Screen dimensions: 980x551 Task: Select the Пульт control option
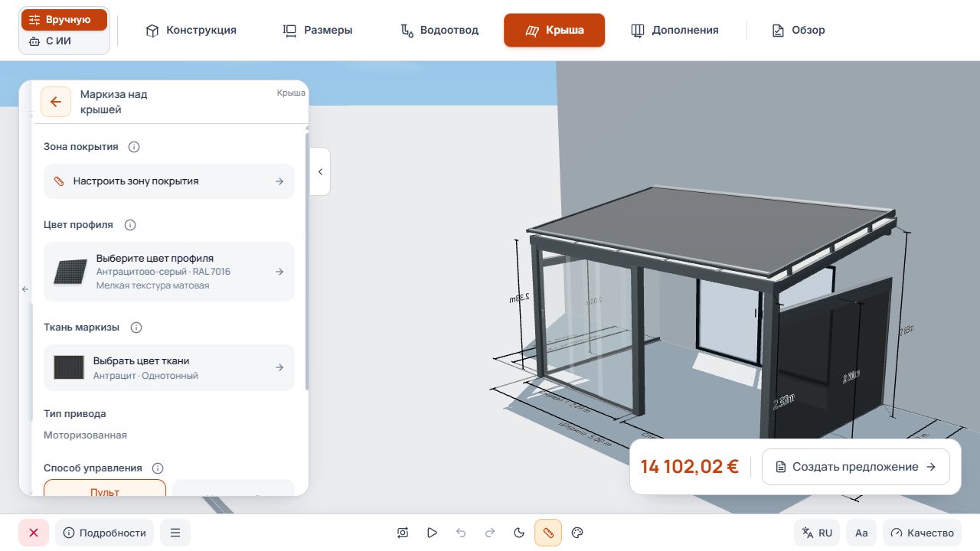pos(105,487)
